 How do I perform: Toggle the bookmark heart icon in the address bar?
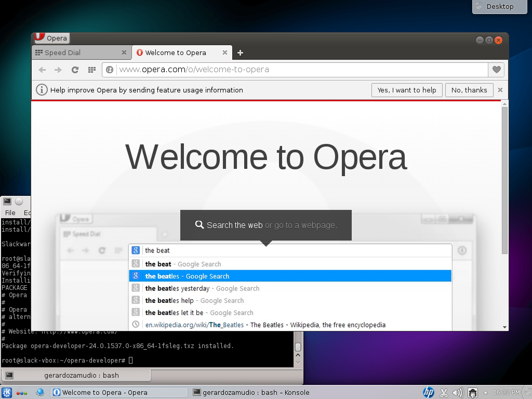[x=496, y=69]
